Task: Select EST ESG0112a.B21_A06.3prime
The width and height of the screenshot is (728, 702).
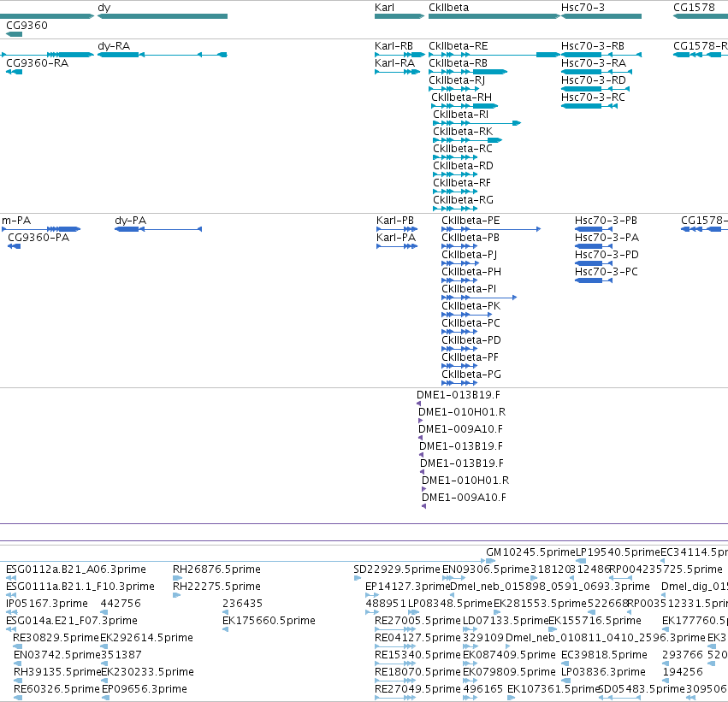Action: coord(76,569)
